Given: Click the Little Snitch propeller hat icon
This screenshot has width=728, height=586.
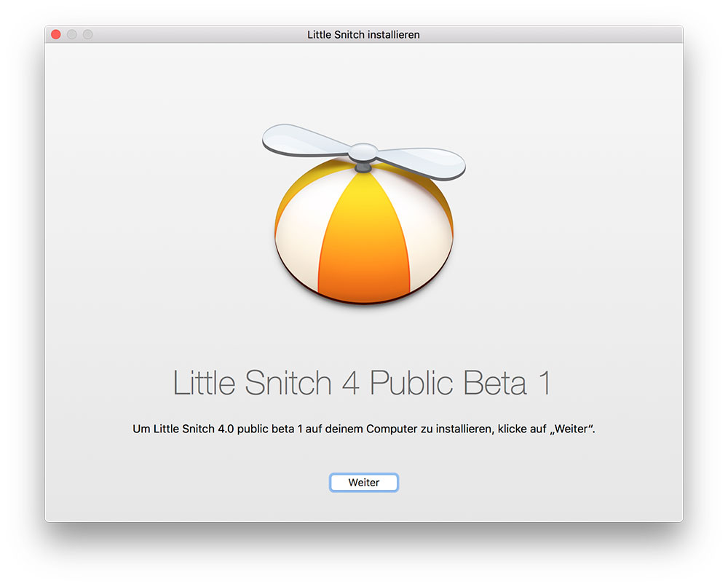Looking at the screenshot, I should tap(363, 214).
